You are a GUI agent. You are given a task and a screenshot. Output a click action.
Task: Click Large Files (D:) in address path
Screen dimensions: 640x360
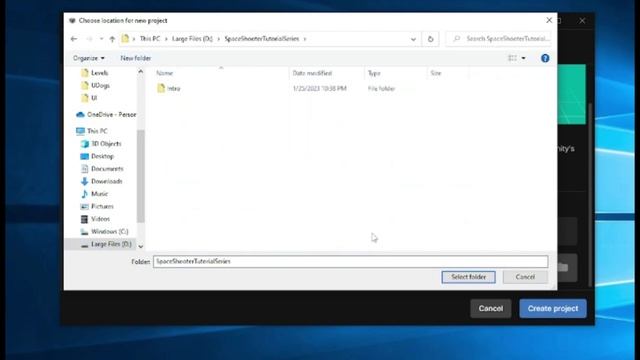pyautogui.click(x=192, y=39)
